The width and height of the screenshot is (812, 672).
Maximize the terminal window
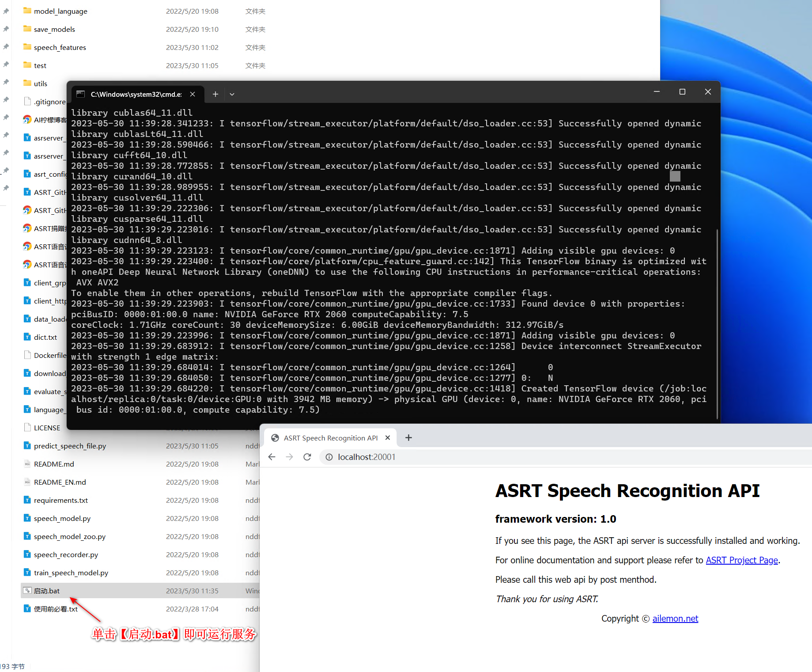682,91
